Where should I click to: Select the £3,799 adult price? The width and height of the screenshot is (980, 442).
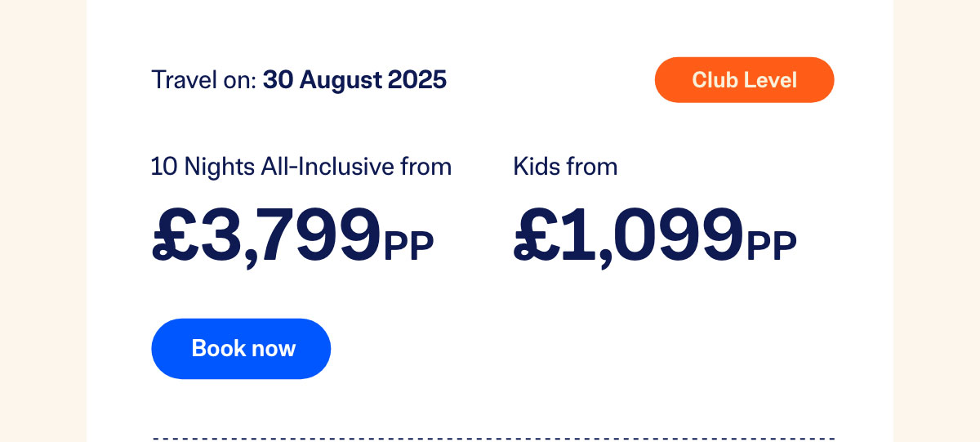click(266, 235)
